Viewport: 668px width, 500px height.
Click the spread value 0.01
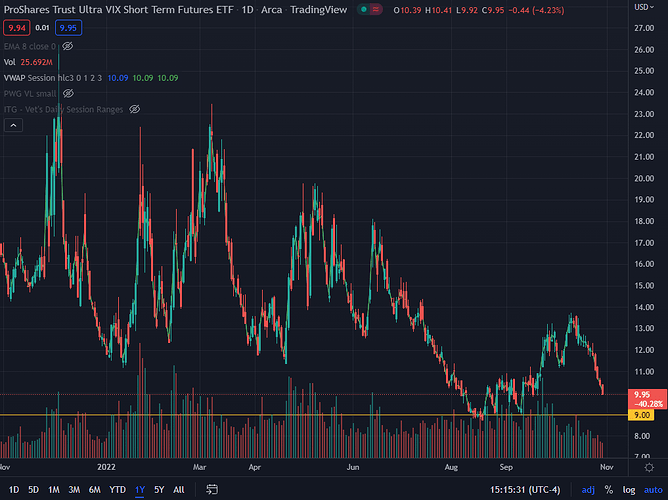[x=42, y=28]
